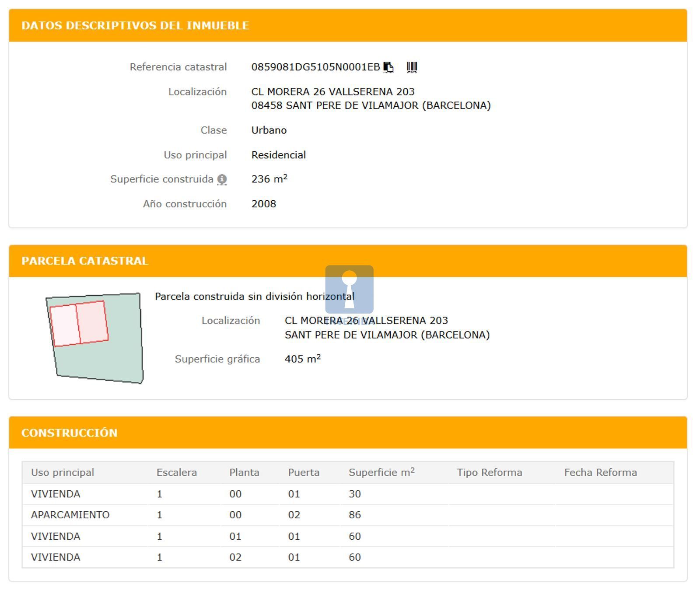Click the Escalera column header
Image resolution: width=700 pixels, height=590 pixels.
176,472
